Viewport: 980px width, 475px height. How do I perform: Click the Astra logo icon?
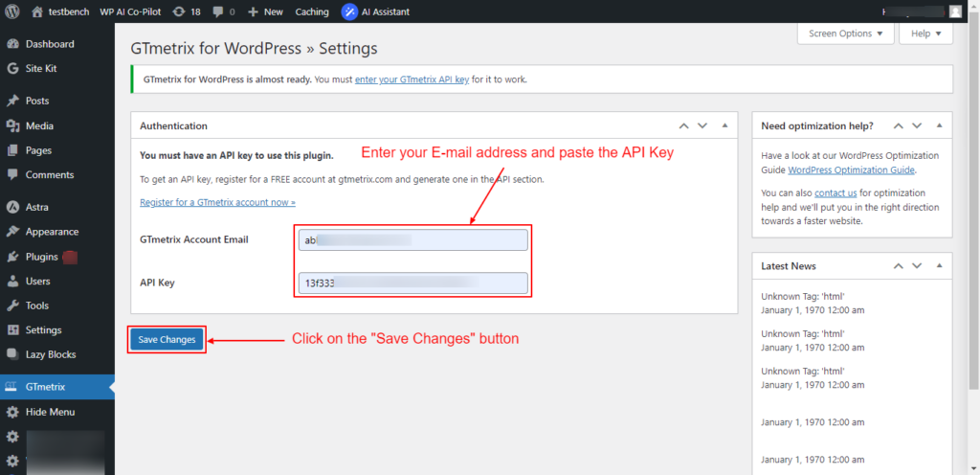click(x=12, y=207)
